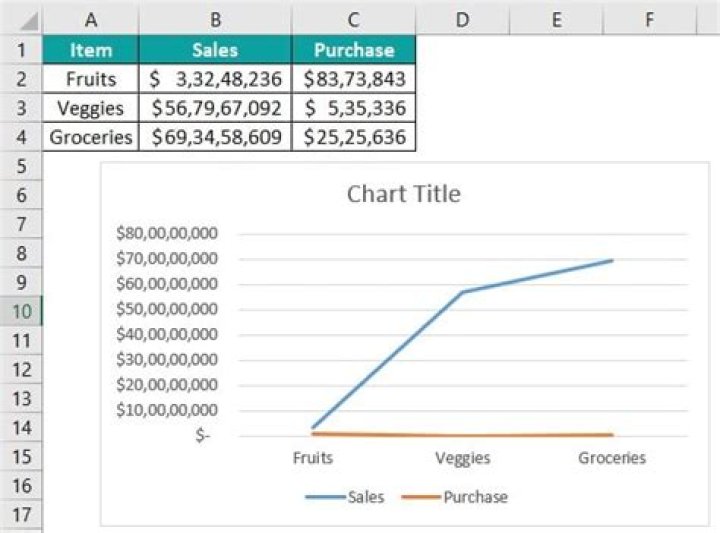
Task: Select row 17 header
Action: (21, 515)
